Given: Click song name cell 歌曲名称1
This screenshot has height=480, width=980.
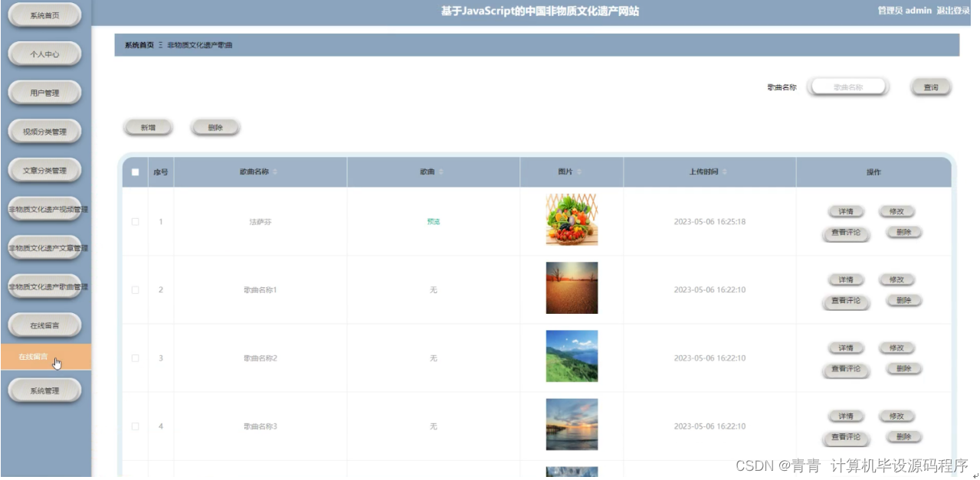Looking at the screenshot, I should pyautogui.click(x=261, y=290).
